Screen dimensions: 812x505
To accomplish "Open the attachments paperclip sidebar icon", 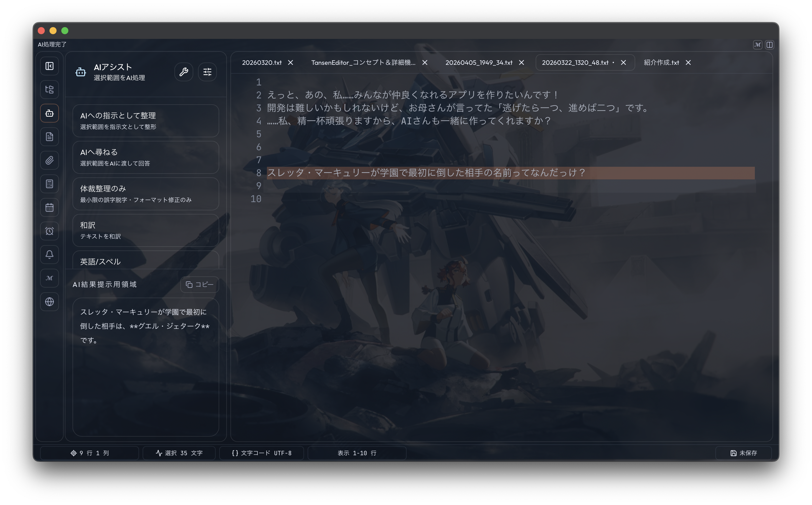I will [49, 160].
